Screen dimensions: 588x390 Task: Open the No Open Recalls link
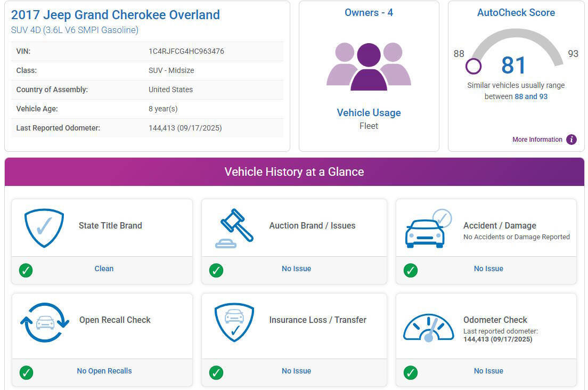point(104,371)
